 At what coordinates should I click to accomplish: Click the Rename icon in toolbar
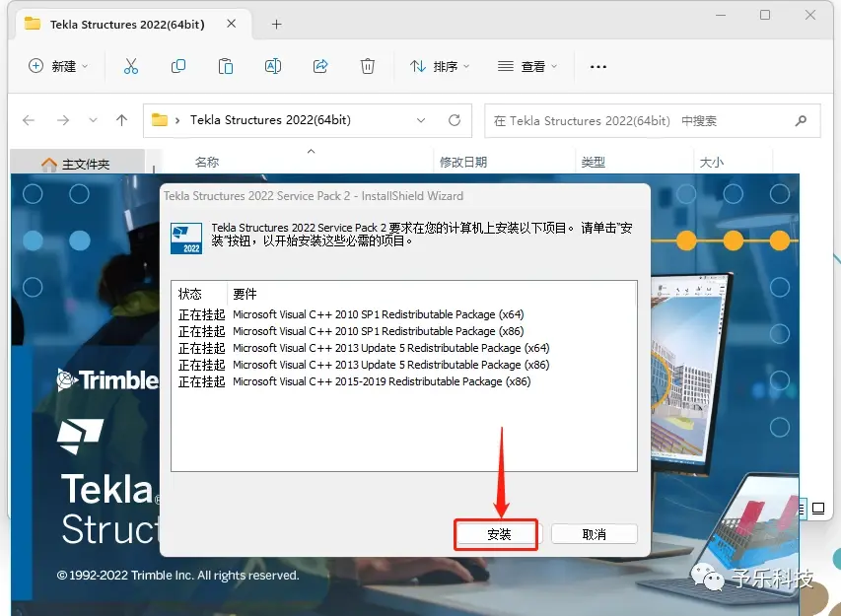point(273,66)
